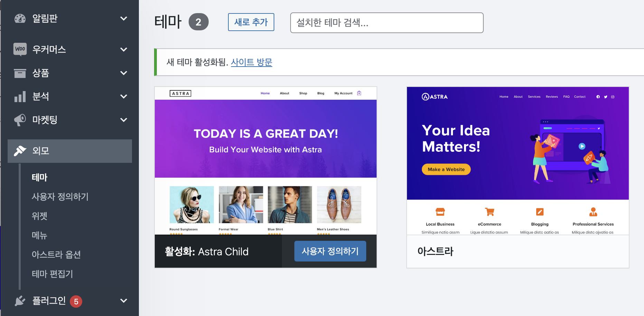The height and width of the screenshot is (316, 644).
Task: Expand the 알림판 menu chevron
Action: pos(124,18)
